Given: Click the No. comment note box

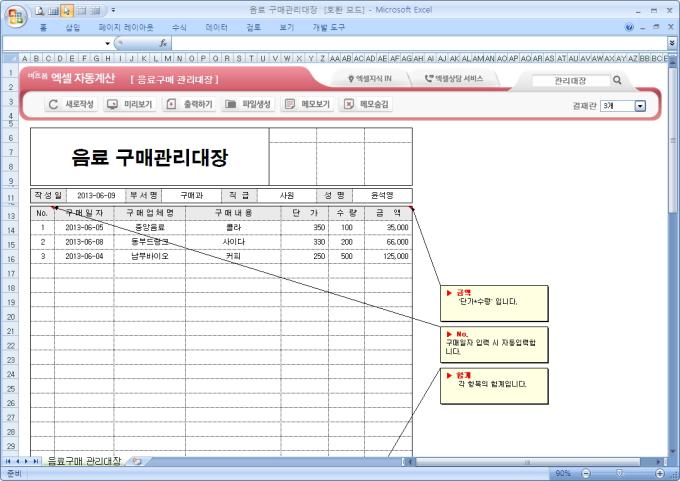Looking at the screenshot, I should [494, 344].
